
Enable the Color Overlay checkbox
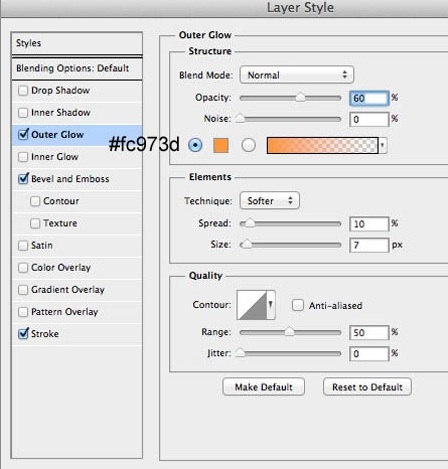point(23,267)
